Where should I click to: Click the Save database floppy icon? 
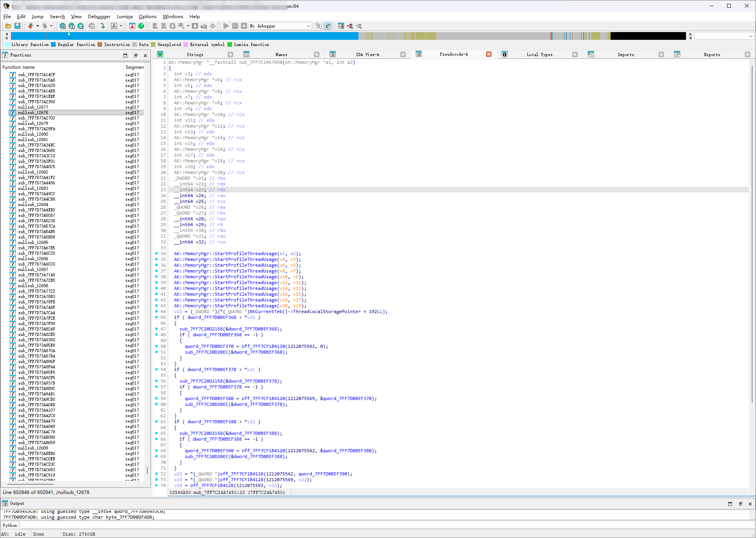click(17, 26)
